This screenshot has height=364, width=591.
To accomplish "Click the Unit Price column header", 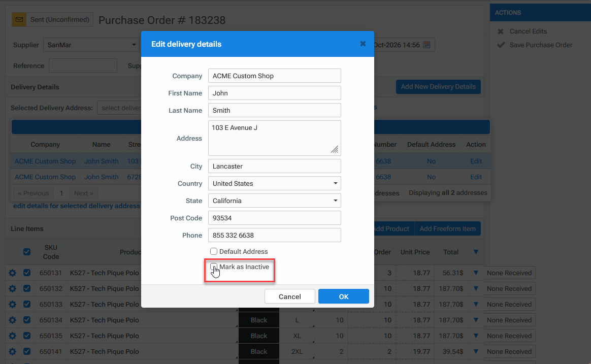I will [x=415, y=252].
